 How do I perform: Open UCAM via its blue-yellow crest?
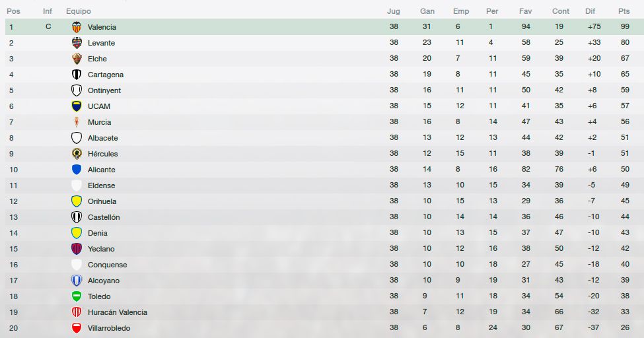(77, 106)
